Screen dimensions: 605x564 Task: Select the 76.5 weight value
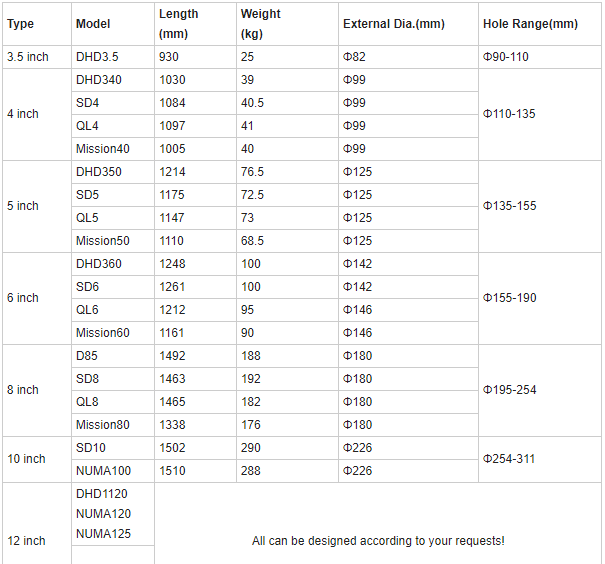point(252,172)
